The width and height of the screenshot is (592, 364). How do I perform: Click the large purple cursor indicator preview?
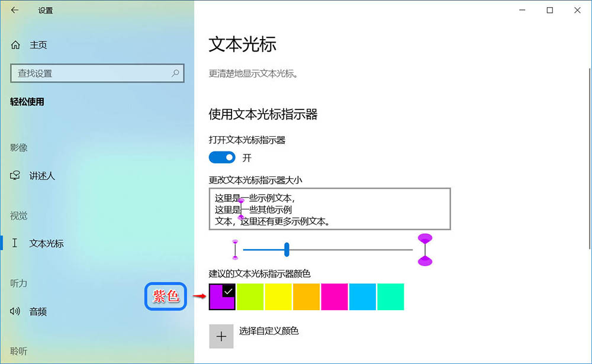coord(425,250)
